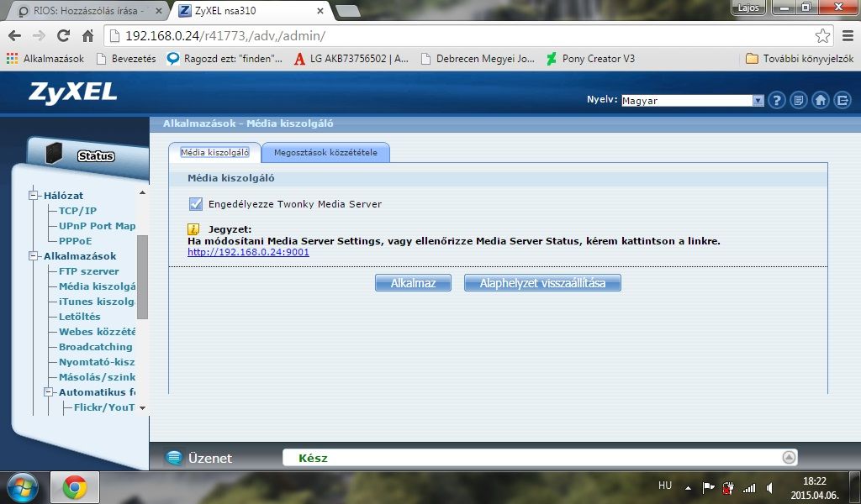861x504 pixels.
Task: Go to ZyXEL home icon
Action: (x=821, y=100)
